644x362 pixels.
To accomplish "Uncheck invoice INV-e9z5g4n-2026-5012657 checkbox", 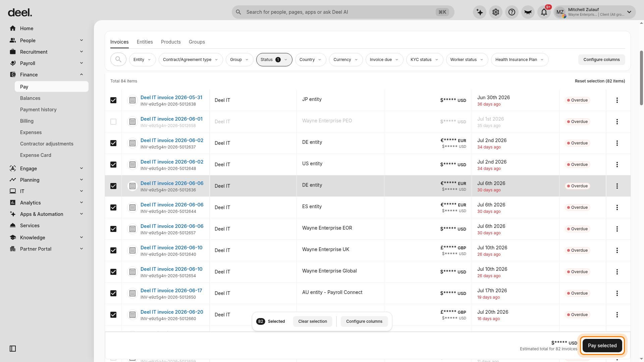I will click(x=113, y=229).
